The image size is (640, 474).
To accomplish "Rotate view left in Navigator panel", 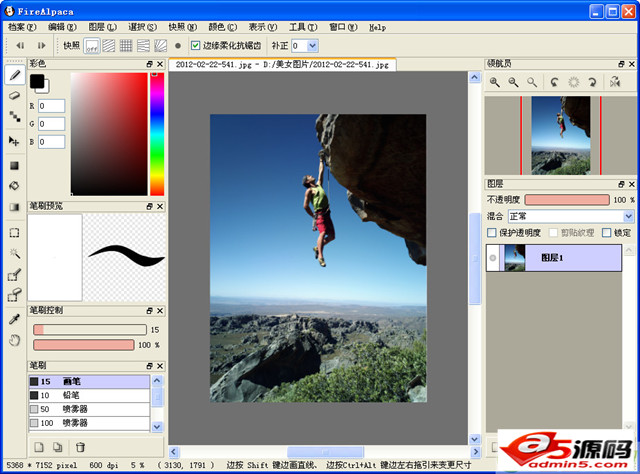I will coord(553,83).
